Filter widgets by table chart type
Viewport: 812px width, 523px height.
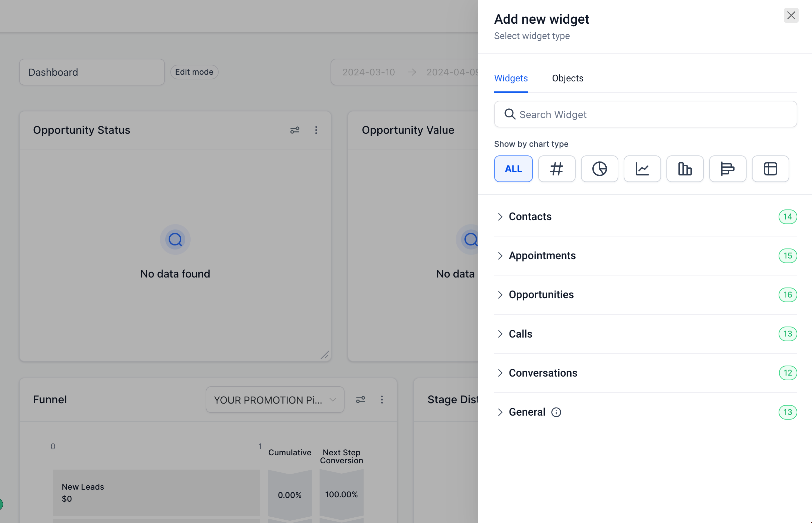tap(770, 169)
